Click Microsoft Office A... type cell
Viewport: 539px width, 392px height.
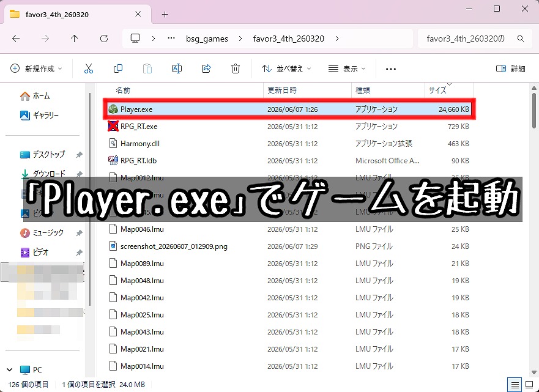click(x=387, y=161)
